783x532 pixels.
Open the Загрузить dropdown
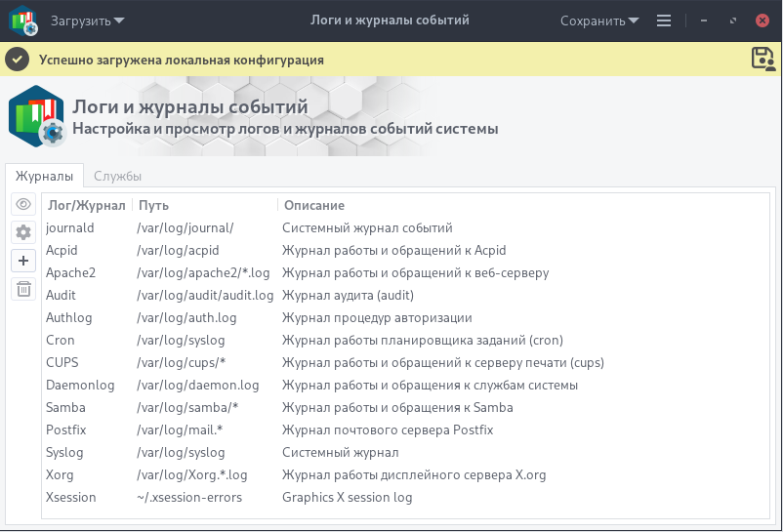pos(88,20)
